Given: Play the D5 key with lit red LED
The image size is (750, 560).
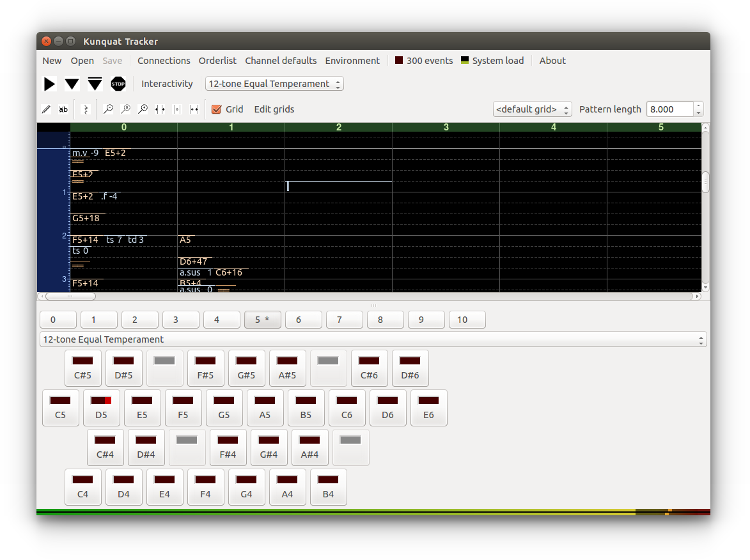Looking at the screenshot, I should click(x=102, y=408).
